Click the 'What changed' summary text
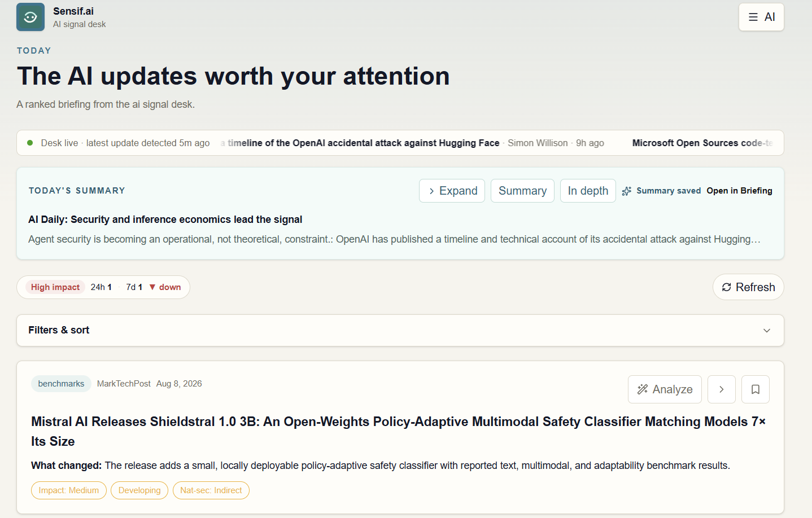 pyautogui.click(x=381, y=466)
